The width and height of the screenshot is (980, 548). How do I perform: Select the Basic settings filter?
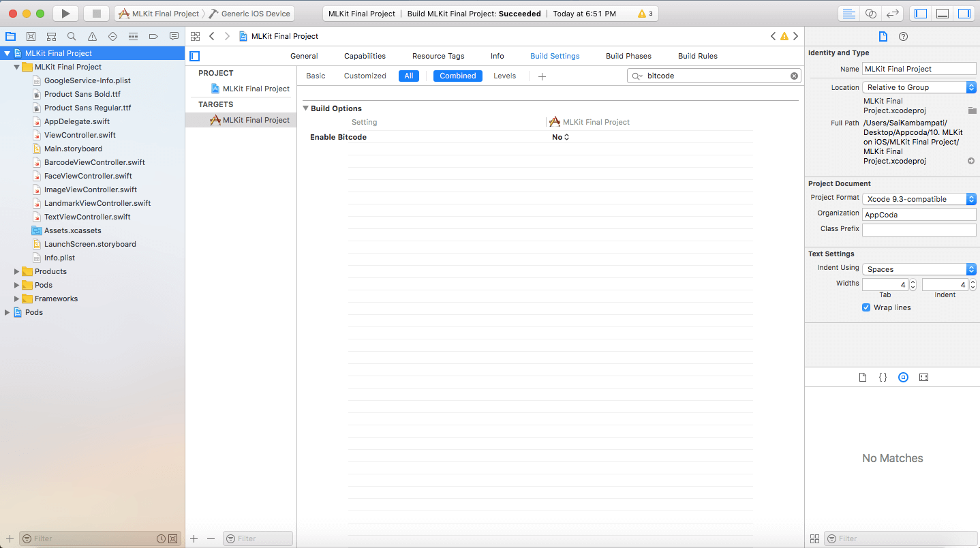click(x=316, y=76)
